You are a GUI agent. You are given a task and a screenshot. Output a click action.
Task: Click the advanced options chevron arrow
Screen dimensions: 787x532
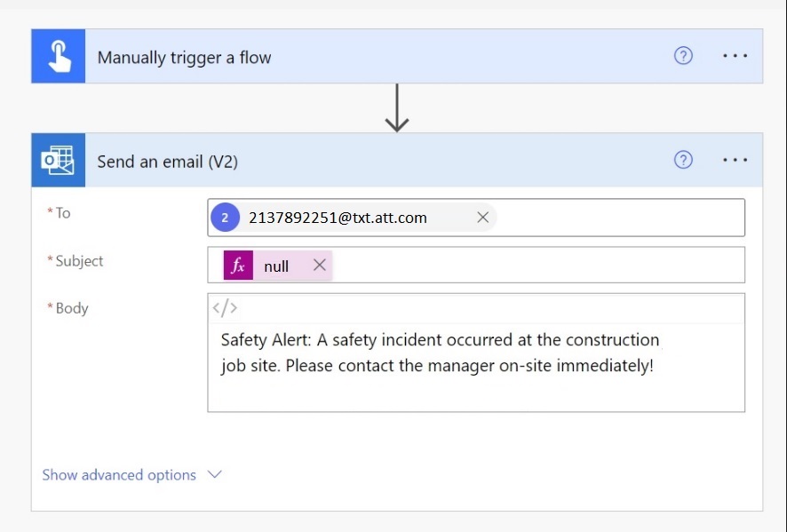[215, 474]
